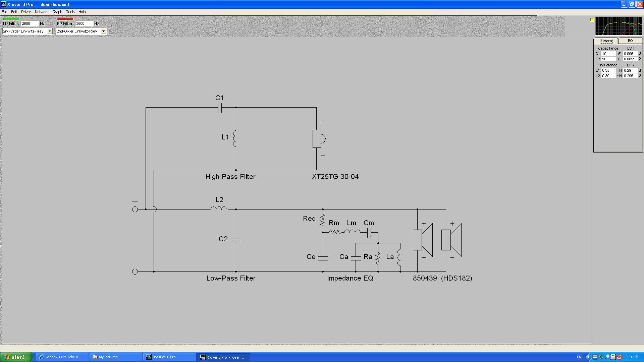Open the frequency response graph thumbnail
Image resolution: width=644 pixels, height=362 pixels.
pyautogui.click(x=619, y=26)
